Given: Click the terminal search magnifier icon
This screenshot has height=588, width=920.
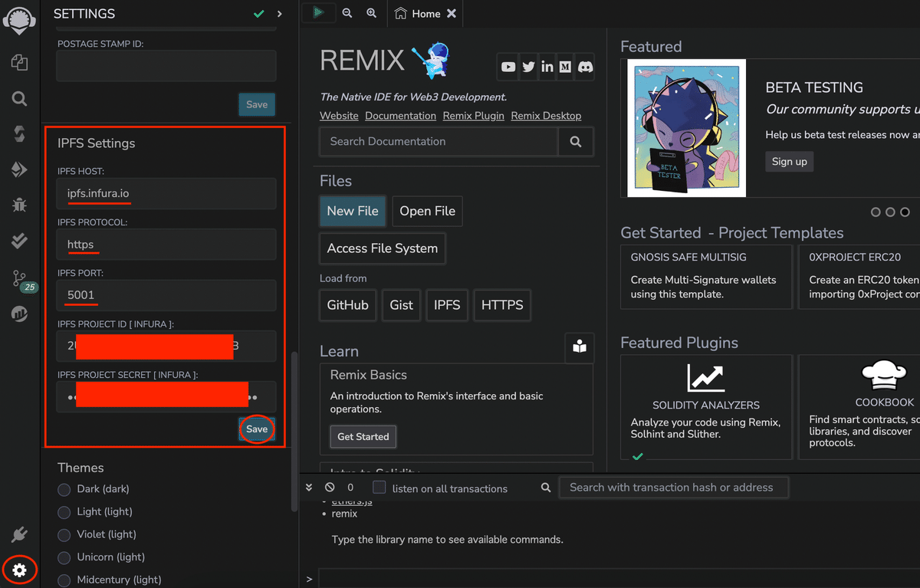Looking at the screenshot, I should click(546, 488).
